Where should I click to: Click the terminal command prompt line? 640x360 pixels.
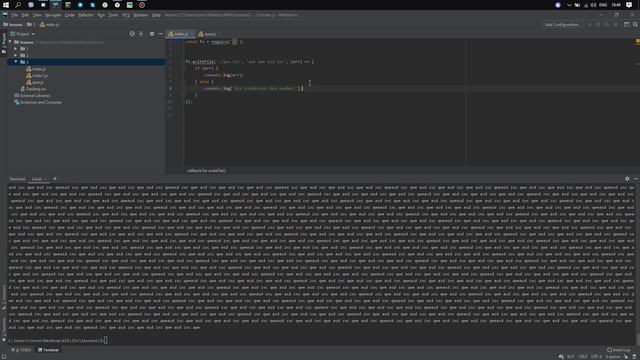57,340
